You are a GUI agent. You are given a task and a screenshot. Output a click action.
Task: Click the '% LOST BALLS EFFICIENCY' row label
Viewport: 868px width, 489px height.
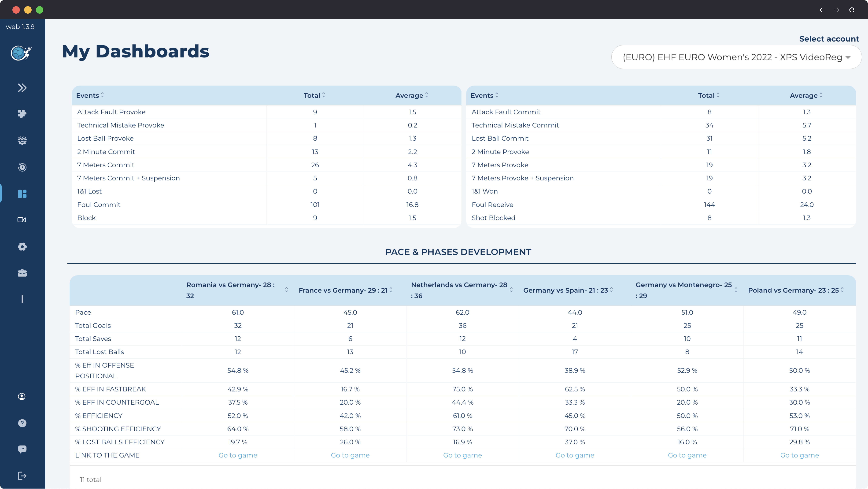(120, 442)
